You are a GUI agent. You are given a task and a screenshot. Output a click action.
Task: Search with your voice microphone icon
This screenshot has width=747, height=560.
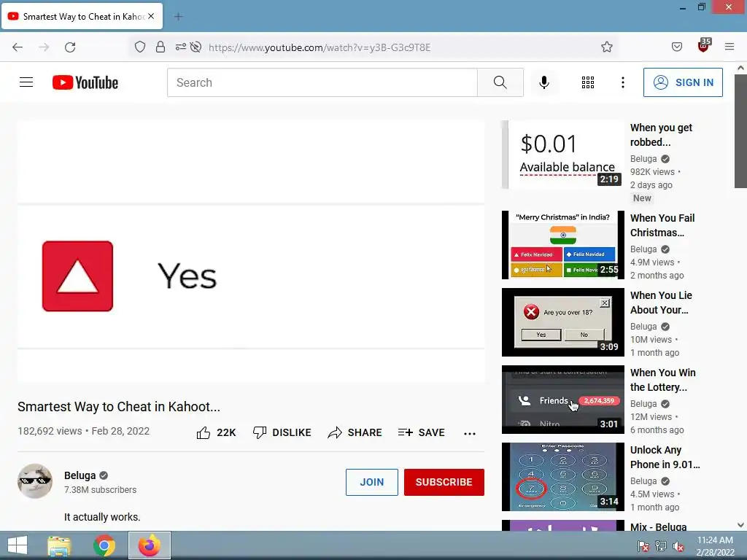tap(544, 82)
